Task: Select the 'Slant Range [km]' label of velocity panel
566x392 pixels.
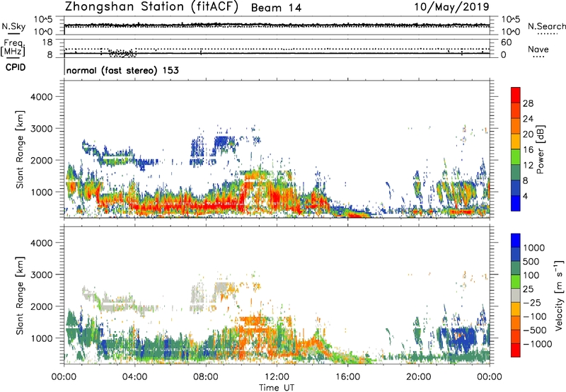Action: [x=20, y=296]
